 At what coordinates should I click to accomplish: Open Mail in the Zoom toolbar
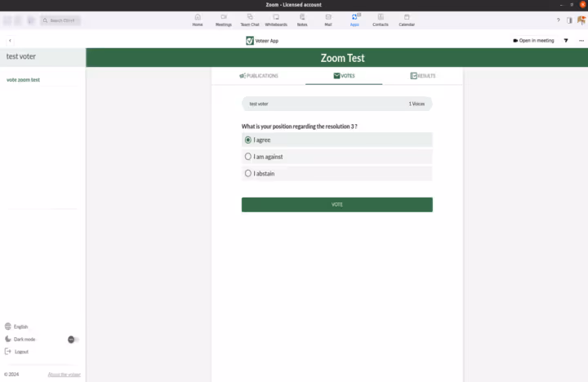coord(328,20)
